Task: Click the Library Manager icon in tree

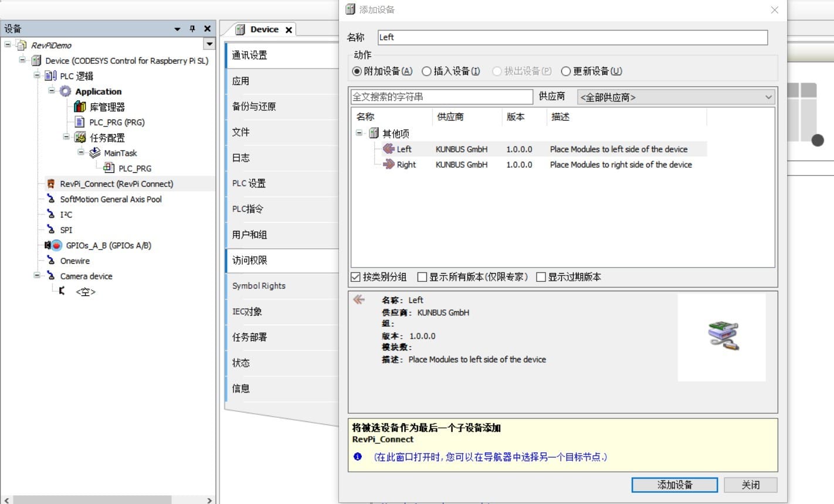Action: 80,107
